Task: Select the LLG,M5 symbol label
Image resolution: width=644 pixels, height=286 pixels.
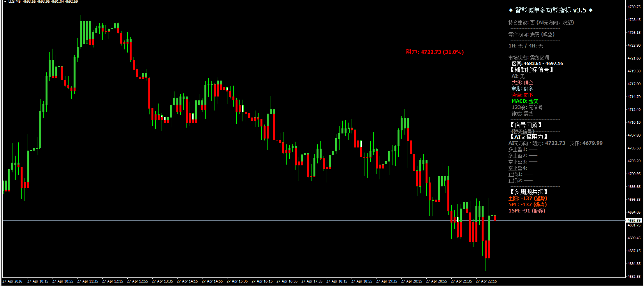Action: pos(14,2)
